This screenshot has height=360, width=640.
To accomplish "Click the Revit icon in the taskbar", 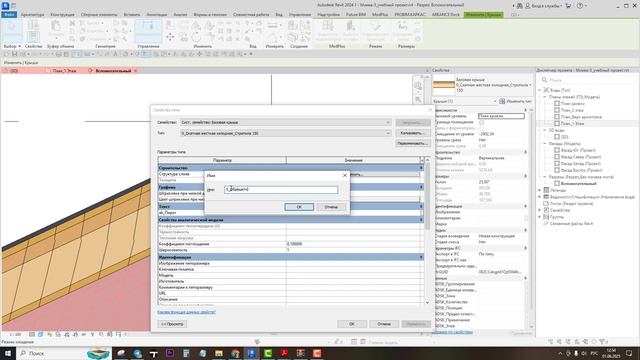I will [252, 353].
